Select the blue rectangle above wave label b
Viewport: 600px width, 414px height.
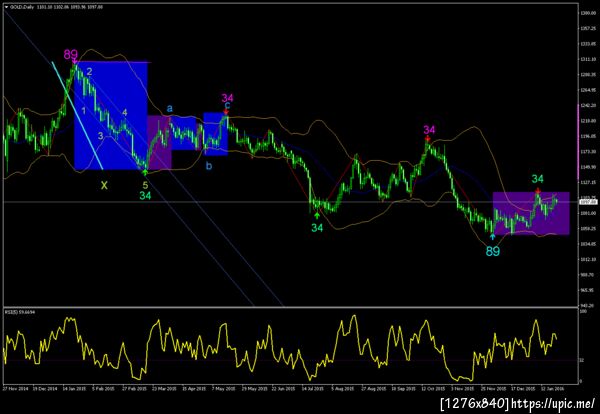pos(215,134)
